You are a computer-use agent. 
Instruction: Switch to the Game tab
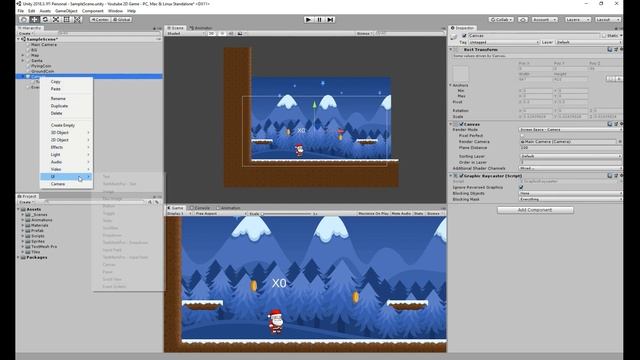point(175,208)
